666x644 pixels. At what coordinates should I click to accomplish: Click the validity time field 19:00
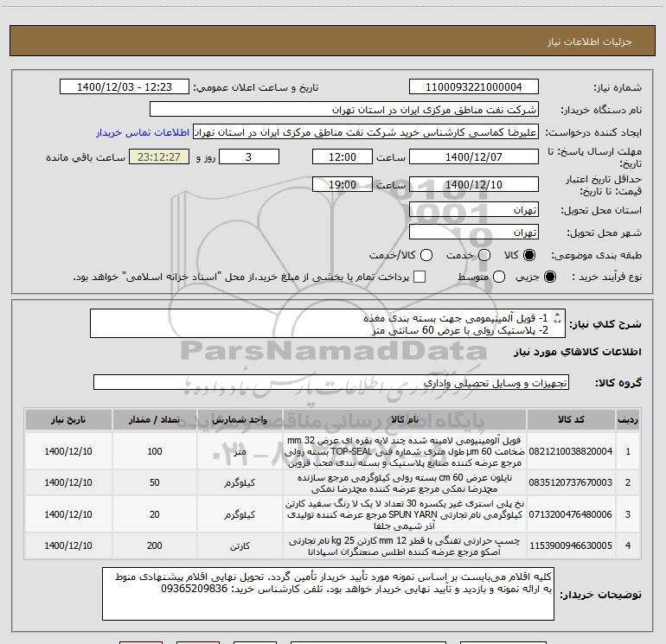point(343,185)
